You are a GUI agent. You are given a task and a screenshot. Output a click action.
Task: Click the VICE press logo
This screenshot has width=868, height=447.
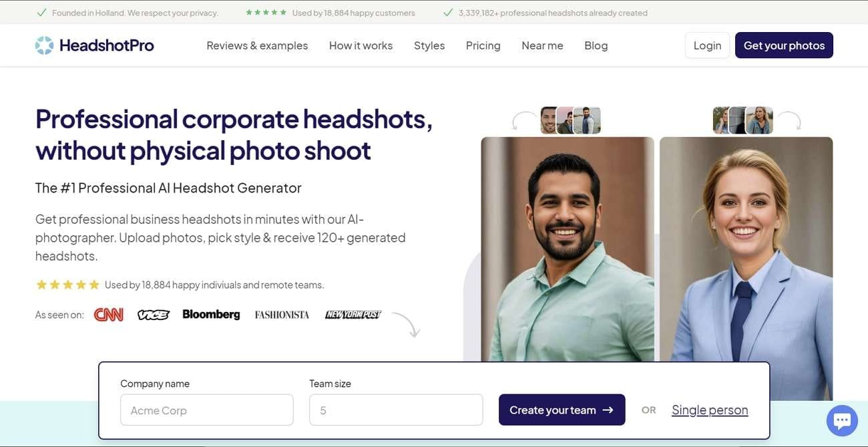click(x=154, y=314)
